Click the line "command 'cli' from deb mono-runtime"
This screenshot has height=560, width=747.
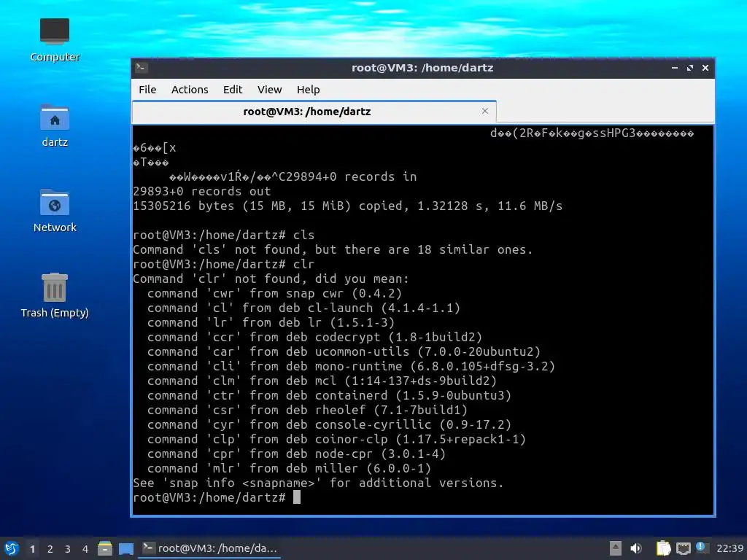click(351, 366)
